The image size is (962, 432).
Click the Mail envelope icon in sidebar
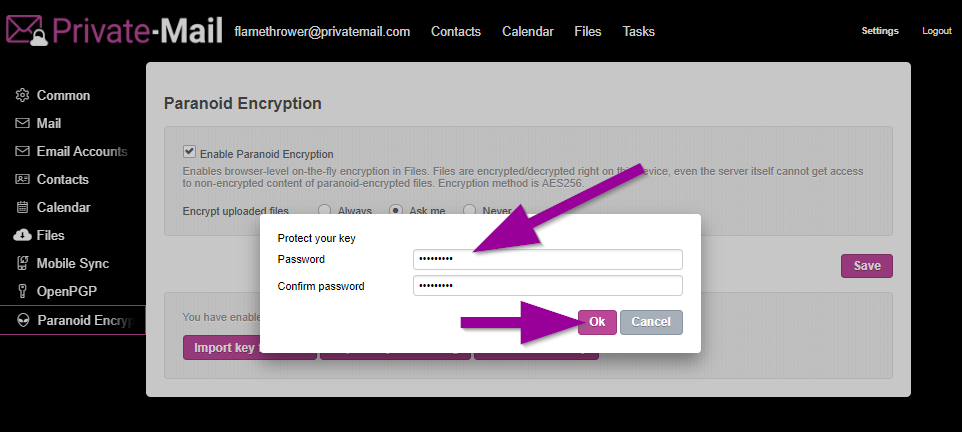(x=22, y=124)
